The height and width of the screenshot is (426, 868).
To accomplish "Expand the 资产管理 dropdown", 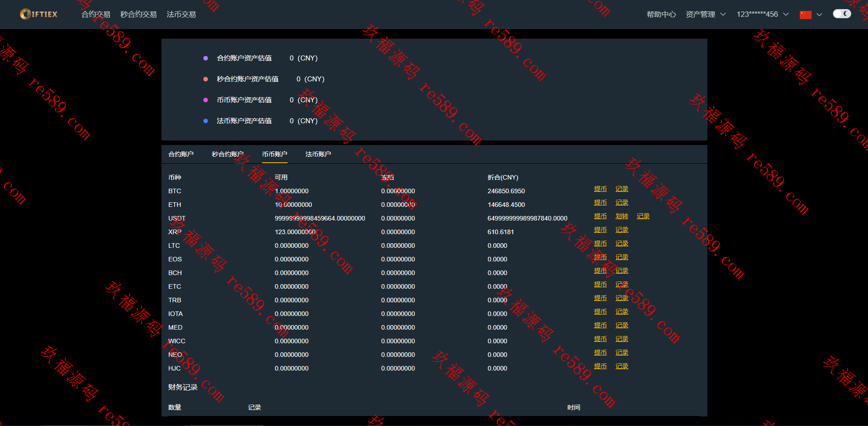I will click(706, 14).
